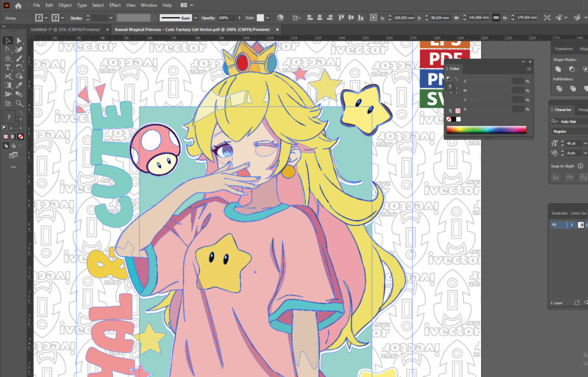This screenshot has width=588, height=377.
Task: Select the Artboard tool
Action: (8, 103)
